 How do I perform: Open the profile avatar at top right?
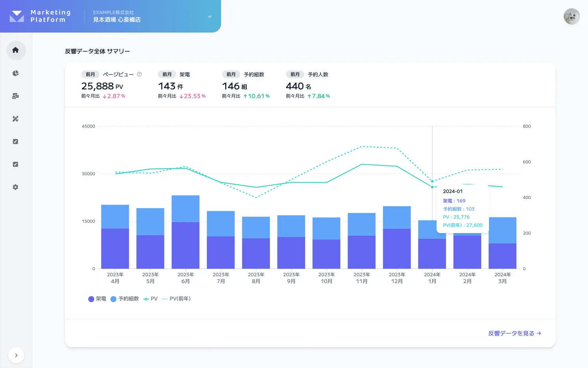pos(571,16)
